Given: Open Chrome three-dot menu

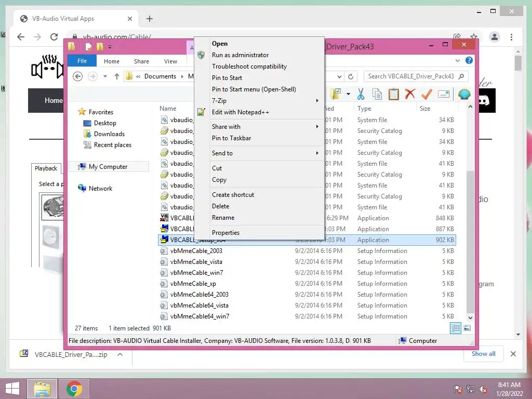Looking at the screenshot, I should point(511,37).
